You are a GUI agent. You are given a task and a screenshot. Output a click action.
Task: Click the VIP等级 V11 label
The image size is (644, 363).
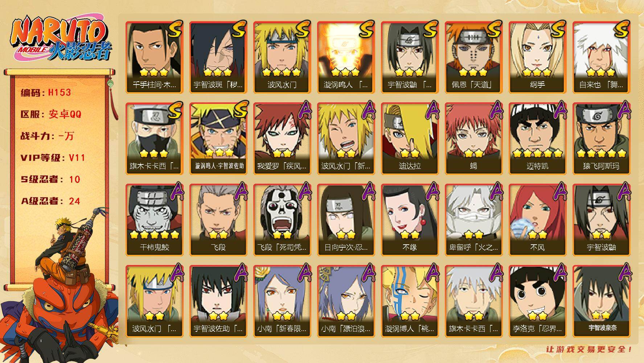[x=53, y=158]
